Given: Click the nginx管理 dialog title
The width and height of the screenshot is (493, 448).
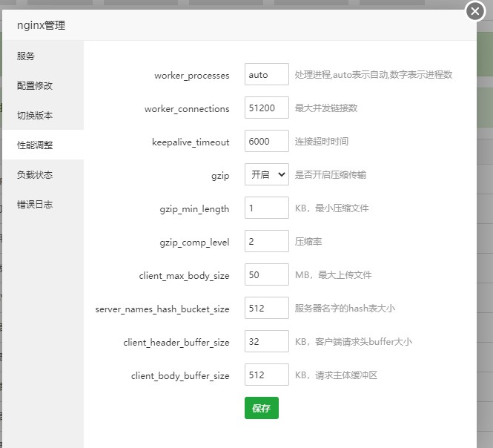Looking at the screenshot, I should pos(42,25).
